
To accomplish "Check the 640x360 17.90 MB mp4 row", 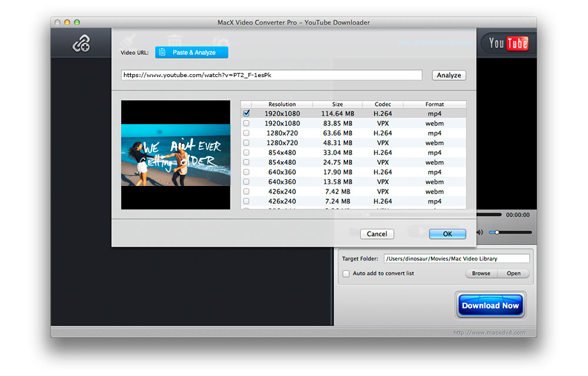I will point(246,172).
